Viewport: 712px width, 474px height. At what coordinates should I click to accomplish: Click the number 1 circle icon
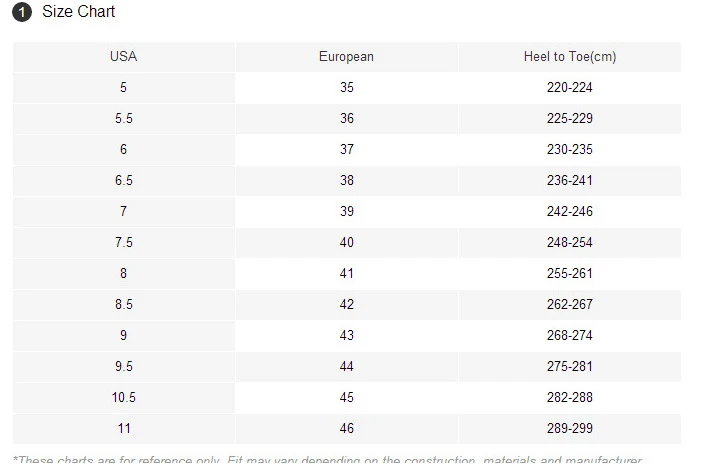tap(23, 13)
